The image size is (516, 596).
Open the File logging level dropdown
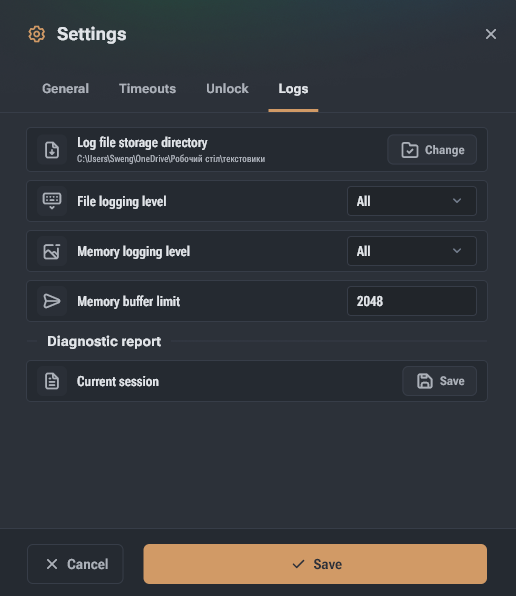[x=412, y=201]
